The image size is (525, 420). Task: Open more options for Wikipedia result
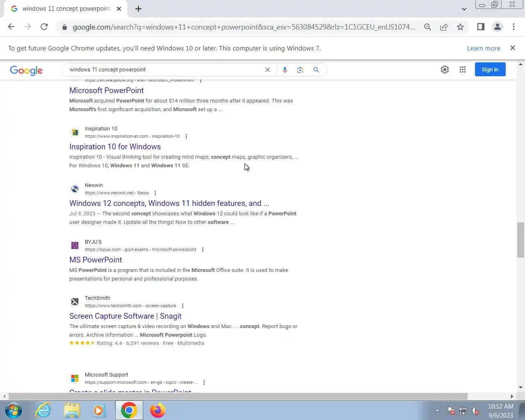coord(201,80)
